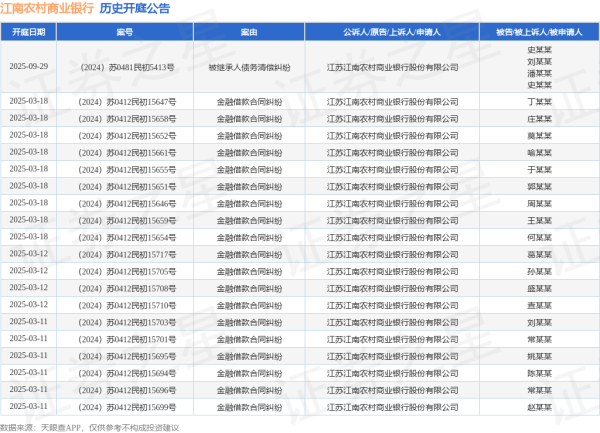The width and height of the screenshot is (600, 433).
Task: Click the 被继承人债务清偿纠纷 cause cell
Action: tap(249, 68)
